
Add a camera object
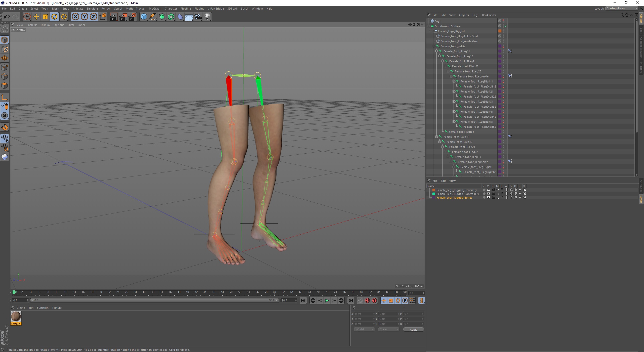(198, 17)
